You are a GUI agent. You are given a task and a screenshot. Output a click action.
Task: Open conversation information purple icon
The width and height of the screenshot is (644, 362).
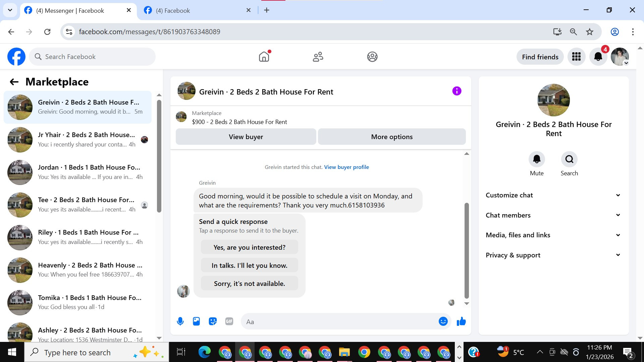(x=457, y=91)
